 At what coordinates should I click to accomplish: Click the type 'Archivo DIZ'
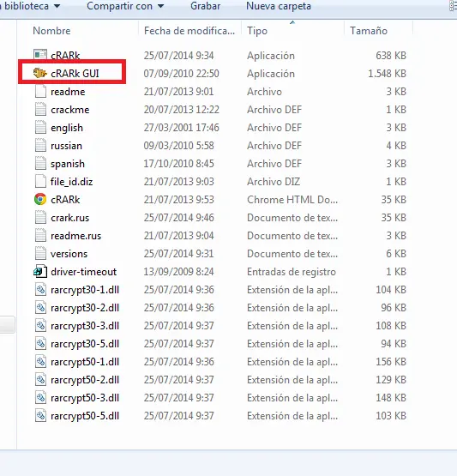[274, 182]
